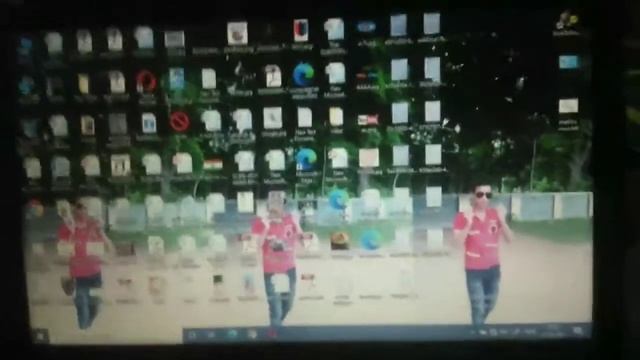Image resolution: width=640 pixels, height=360 pixels.
Task: Open the white icon below the blue monitor icon
Action: [568, 106]
